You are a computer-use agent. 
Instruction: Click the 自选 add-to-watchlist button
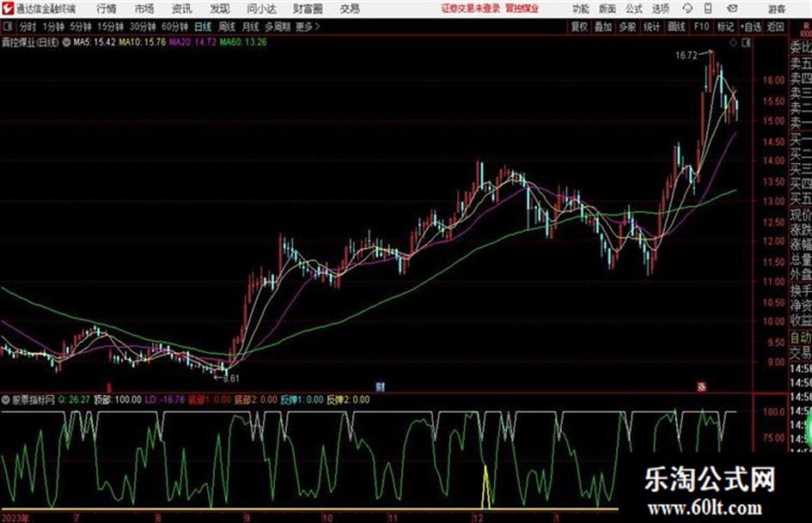[x=751, y=27]
